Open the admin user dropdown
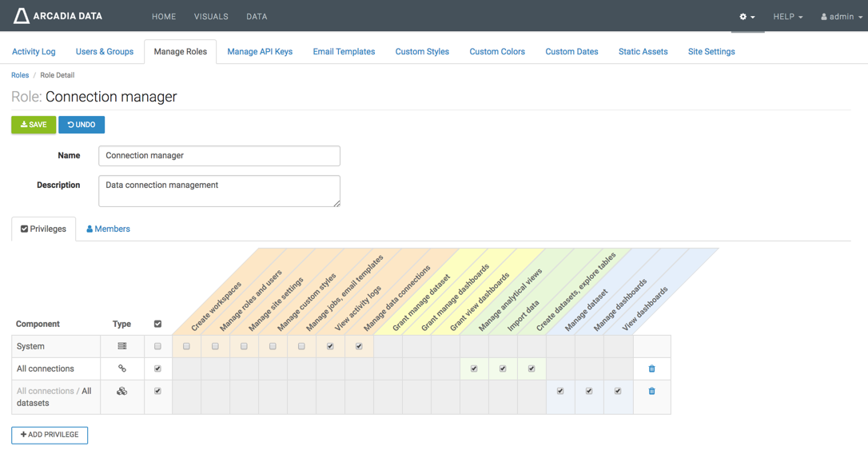The height and width of the screenshot is (454, 868). [x=842, y=17]
